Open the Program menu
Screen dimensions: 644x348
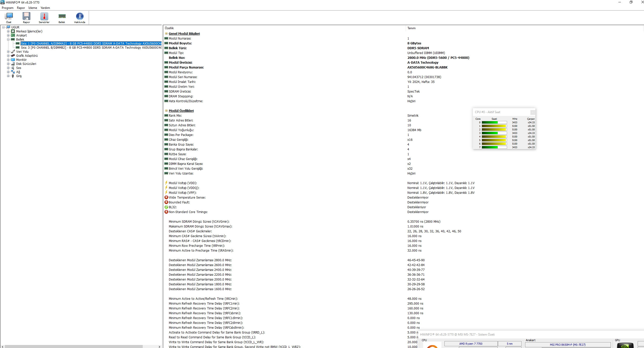[x=8, y=8]
